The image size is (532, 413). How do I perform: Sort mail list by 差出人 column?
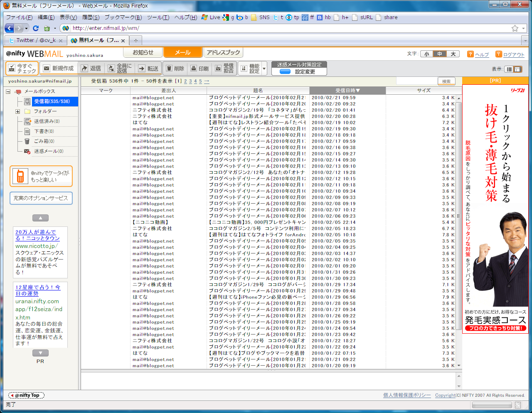click(168, 91)
